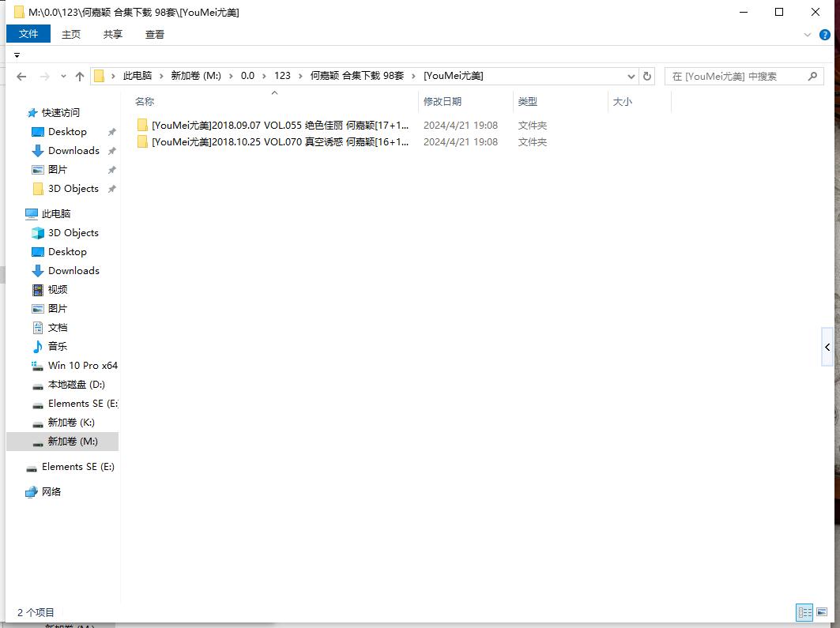Viewport: 840px width, 628px height.
Task: Open the 文件 ribbon tab
Action: click(28, 34)
